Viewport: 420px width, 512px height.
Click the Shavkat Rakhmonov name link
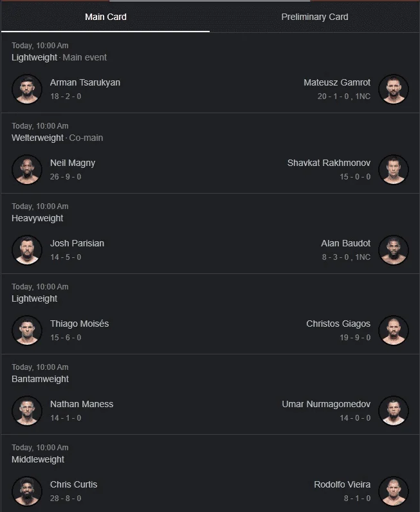pos(329,163)
